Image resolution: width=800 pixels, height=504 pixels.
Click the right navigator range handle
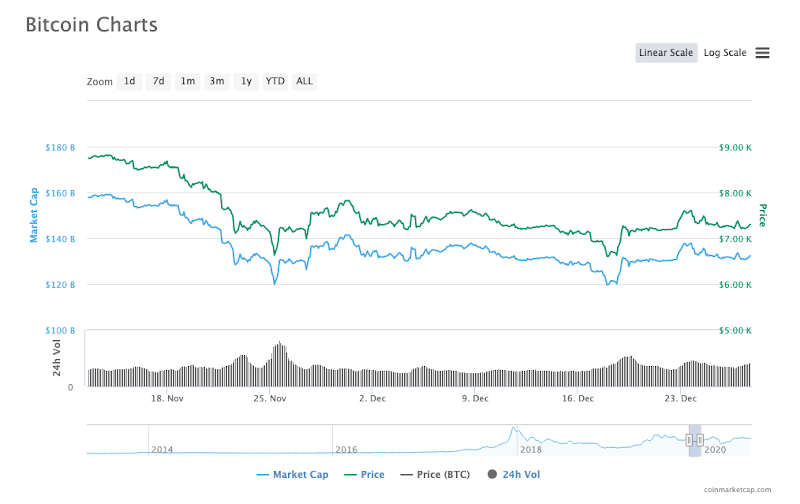[x=701, y=440]
